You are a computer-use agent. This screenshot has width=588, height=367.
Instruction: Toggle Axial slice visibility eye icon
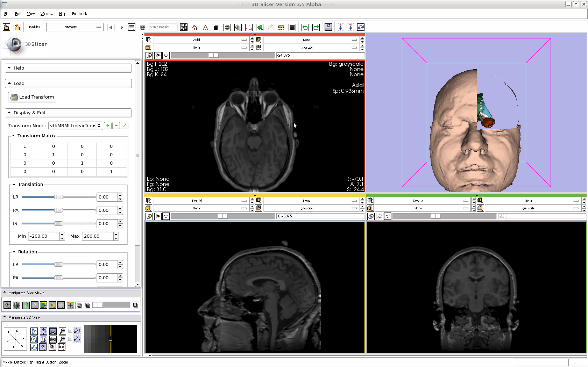point(158,55)
